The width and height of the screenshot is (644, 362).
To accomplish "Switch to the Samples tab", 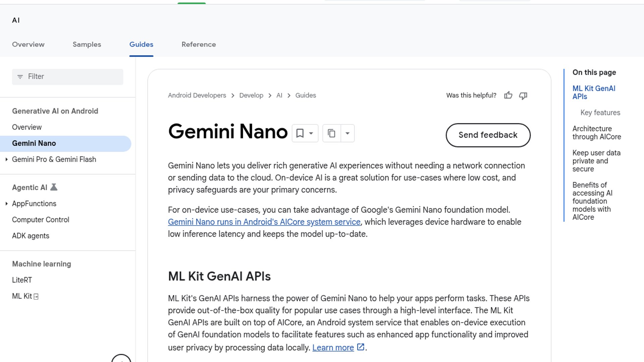I will pos(87,44).
